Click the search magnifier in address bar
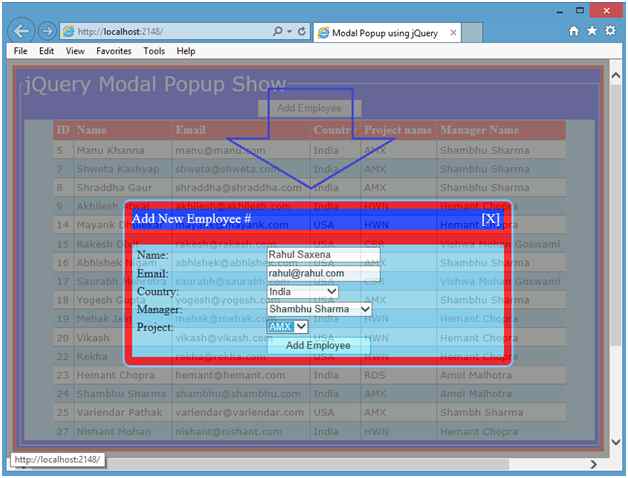 tap(278, 31)
